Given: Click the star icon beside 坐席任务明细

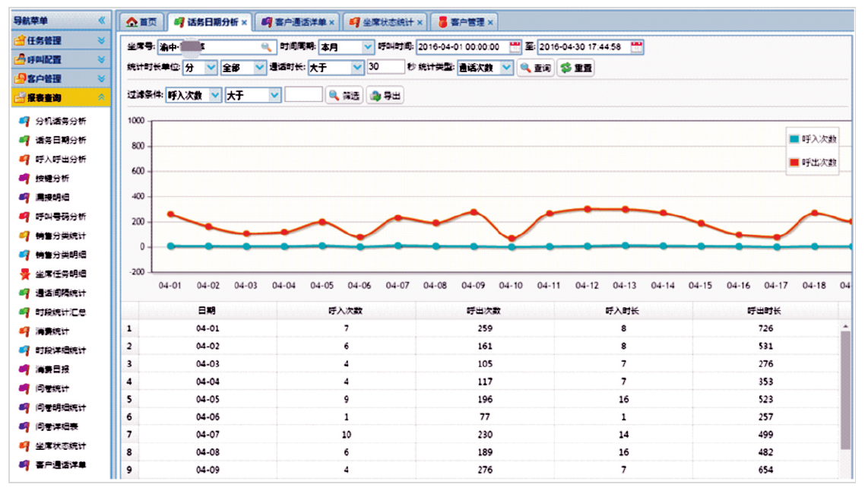Looking at the screenshot, I should (24, 274).
